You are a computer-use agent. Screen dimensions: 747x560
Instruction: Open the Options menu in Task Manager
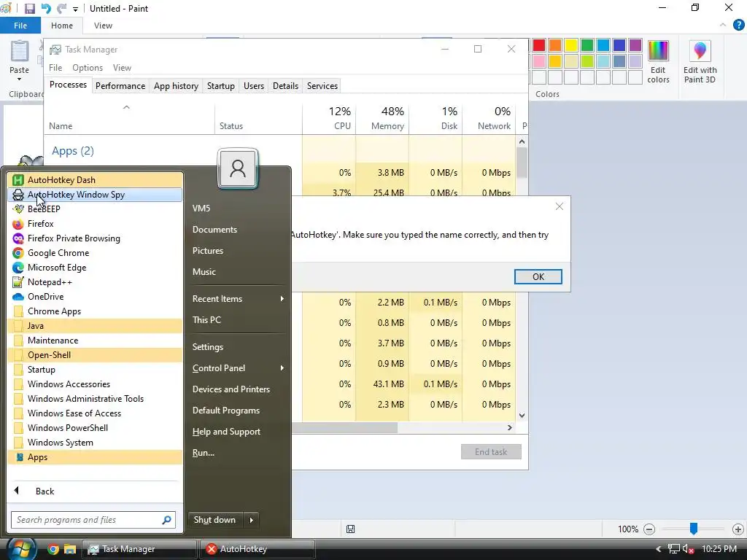[88, 68]
